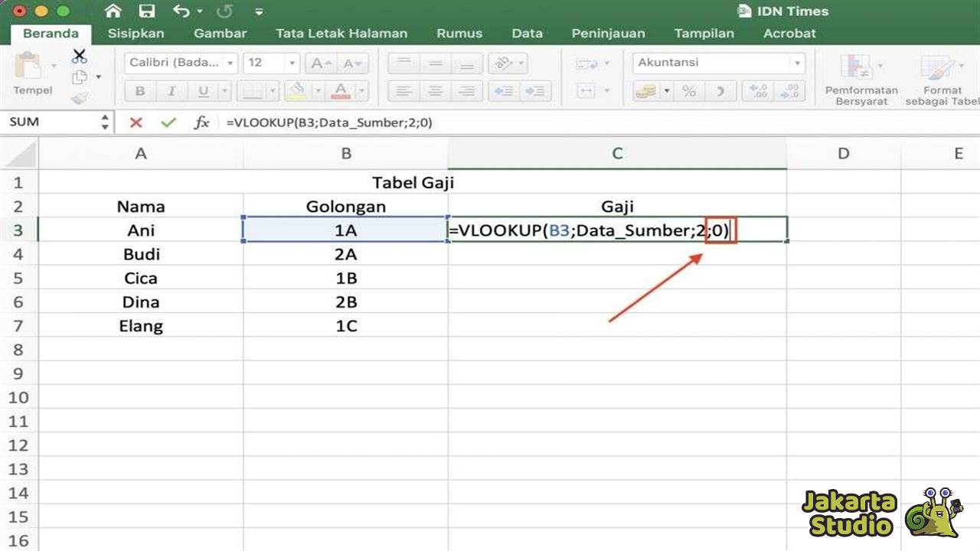Switch to the Rumus ribbon tab

coord(459,34)
